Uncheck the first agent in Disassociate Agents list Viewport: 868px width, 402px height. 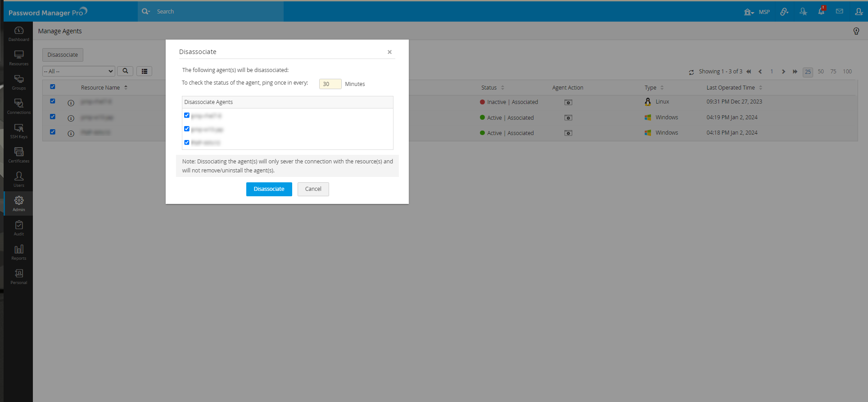187,115
